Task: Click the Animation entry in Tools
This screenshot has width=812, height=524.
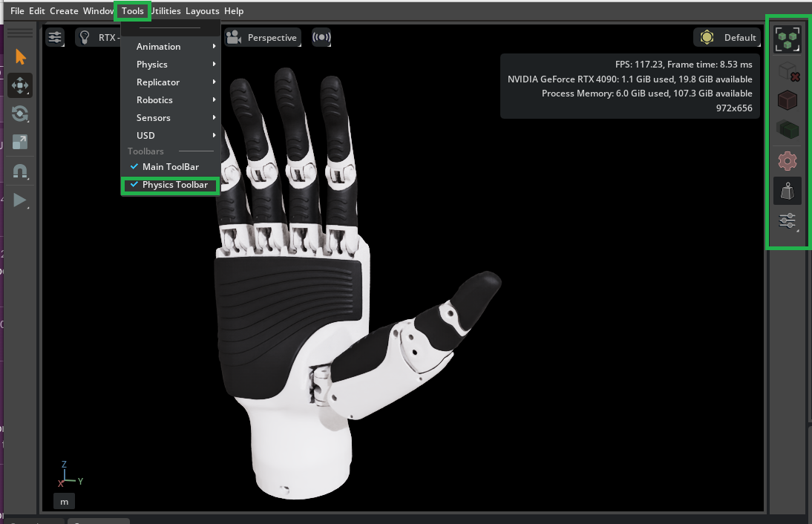Action: point(159,46)
